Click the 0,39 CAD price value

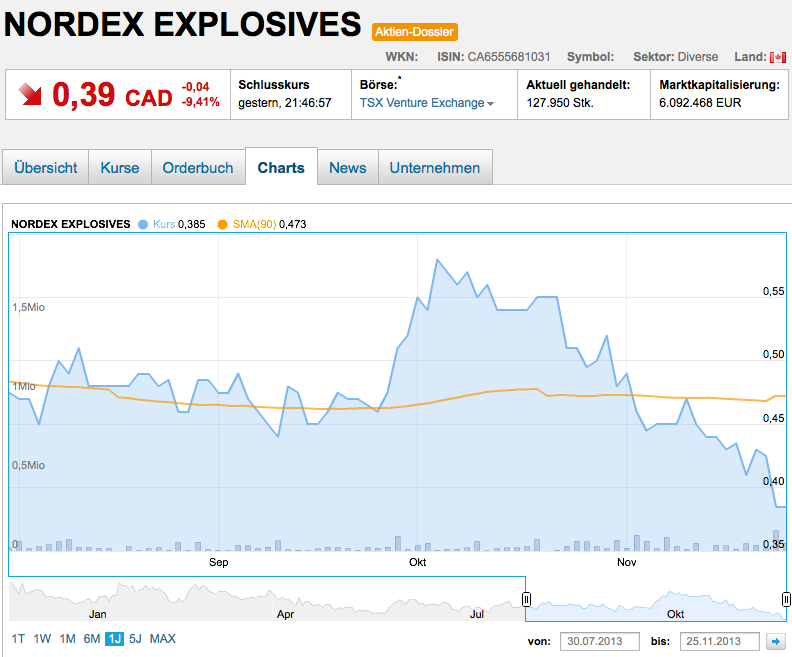112,95
